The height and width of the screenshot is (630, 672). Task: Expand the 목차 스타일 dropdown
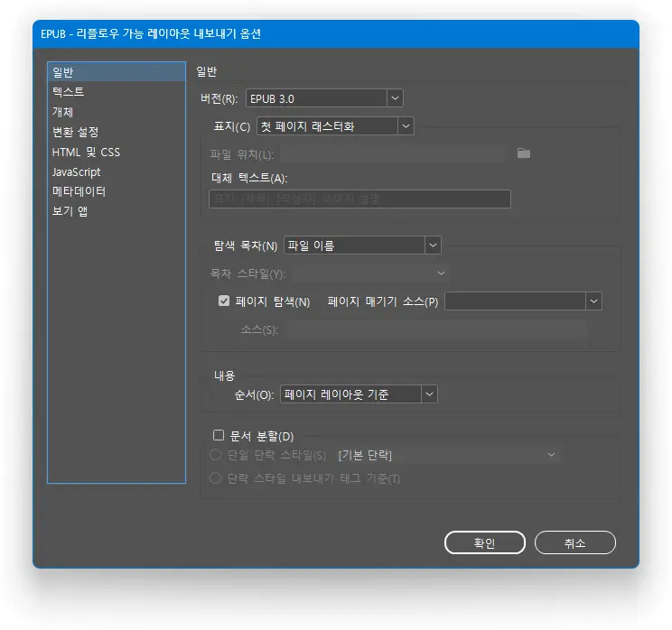click(369, 273)
